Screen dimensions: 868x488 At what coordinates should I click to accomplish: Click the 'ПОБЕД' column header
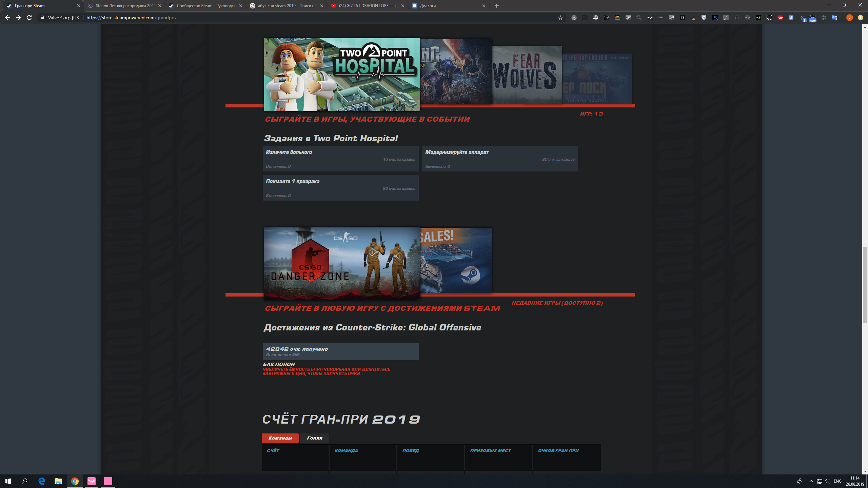pos(410,450)
